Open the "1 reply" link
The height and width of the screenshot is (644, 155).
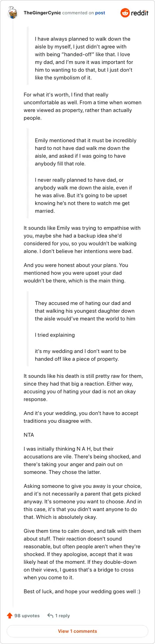(x=62, y=616)
